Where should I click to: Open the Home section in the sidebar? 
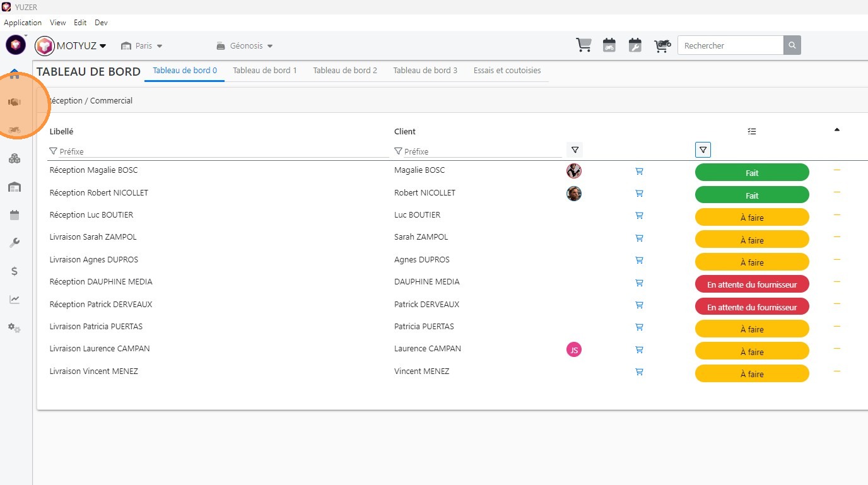14,74
